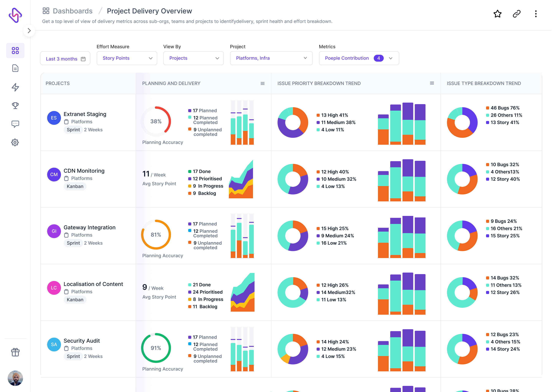The width and height of the screenshot is (552, 392).
Task: Click the user avatar at the sidebar bottom
Action: point(15,378)
